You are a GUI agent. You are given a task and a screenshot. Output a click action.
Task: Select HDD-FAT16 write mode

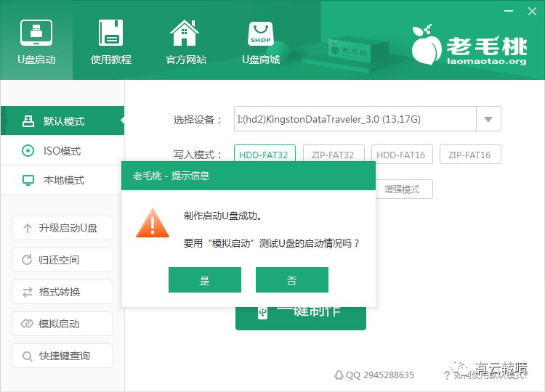click(x=402, y=154)
